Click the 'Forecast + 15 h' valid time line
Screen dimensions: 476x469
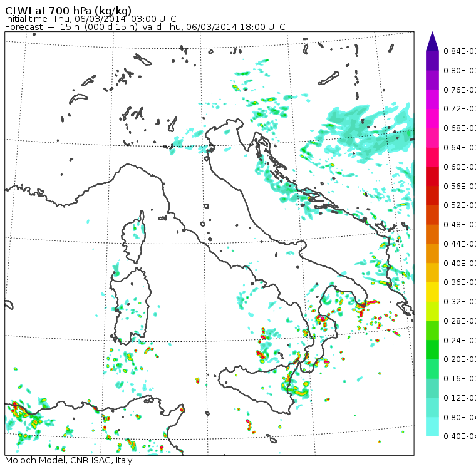(x=145, y=27)
